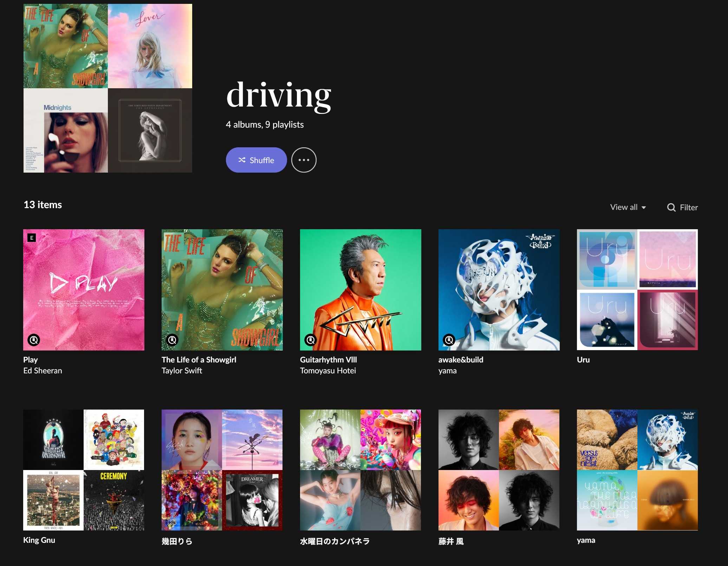Click the driving collage header artwork
Viewport: 728px width, 566px height.
pos(108,88)
